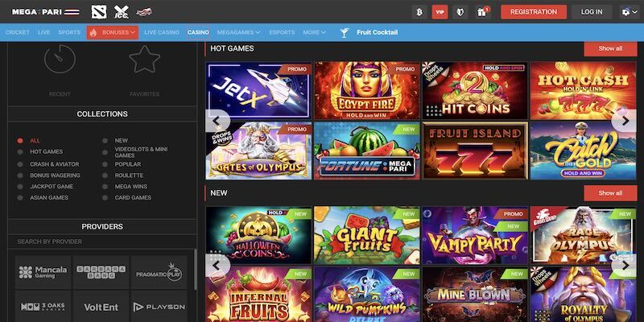The height and width of the screenshot is (322, 644).
Task: Select Bonus Wagering collection filter
Action: [55, 175]
